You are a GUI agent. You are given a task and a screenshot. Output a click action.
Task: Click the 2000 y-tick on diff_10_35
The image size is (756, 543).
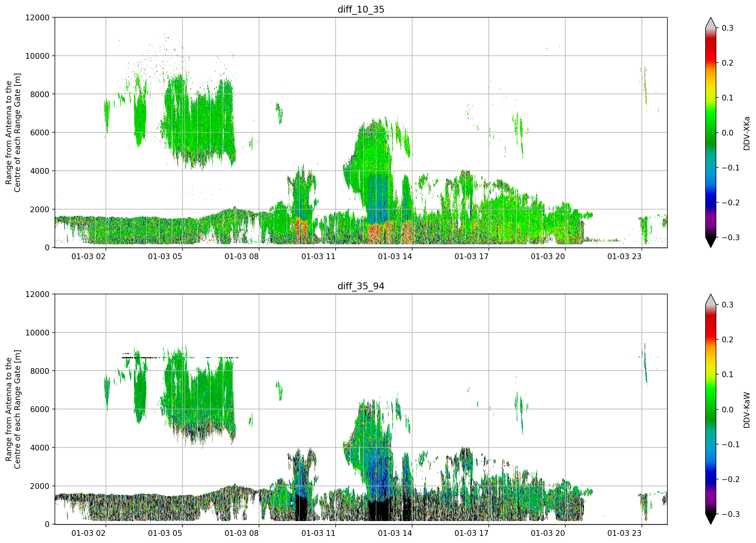[40, 209]
